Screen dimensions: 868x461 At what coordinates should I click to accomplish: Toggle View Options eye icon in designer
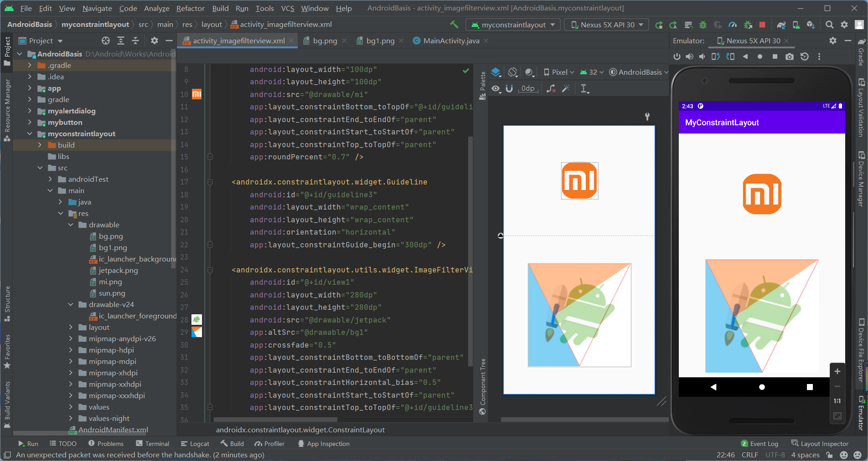tap(496, 88)
